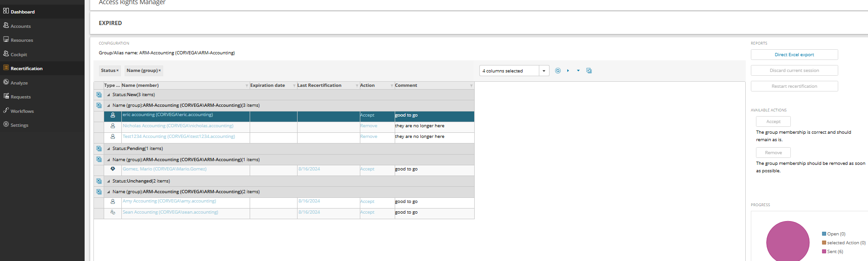The image size is (868, 261).
Task: Open filter on Action column
Action: tap(392, 85)
